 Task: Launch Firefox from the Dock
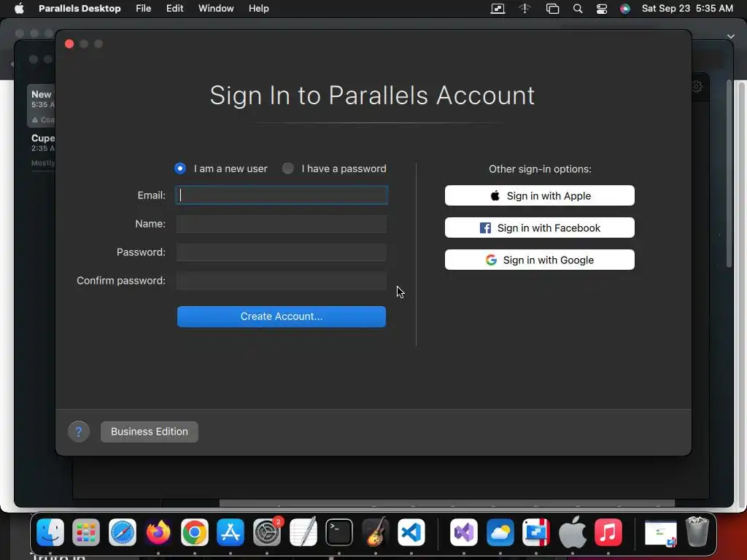[x=158, y=532]
